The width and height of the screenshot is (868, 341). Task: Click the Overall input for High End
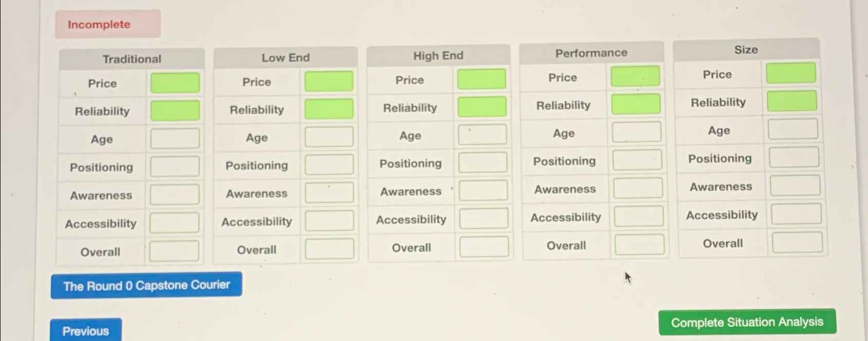coord(483,247)
